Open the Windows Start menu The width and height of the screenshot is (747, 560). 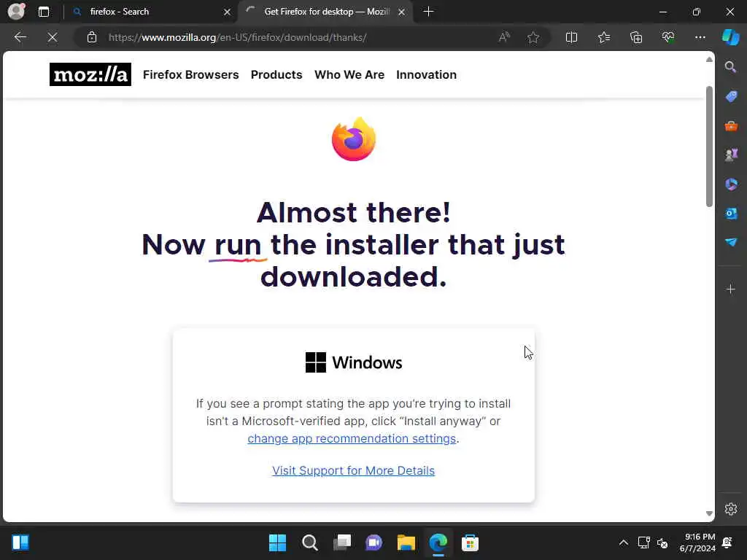[277, 542]
